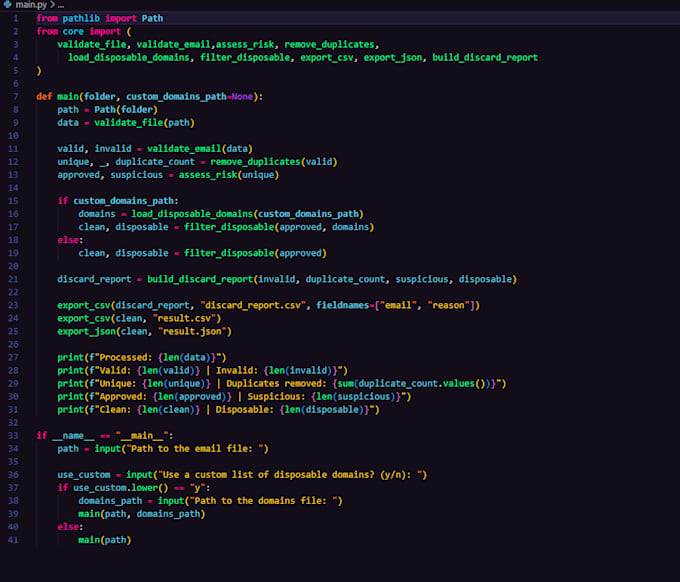This screenshot has height=582, width=680.
Task: Click '__name__' on line 33
Action: pyautogui.click(x=73, y=435)
